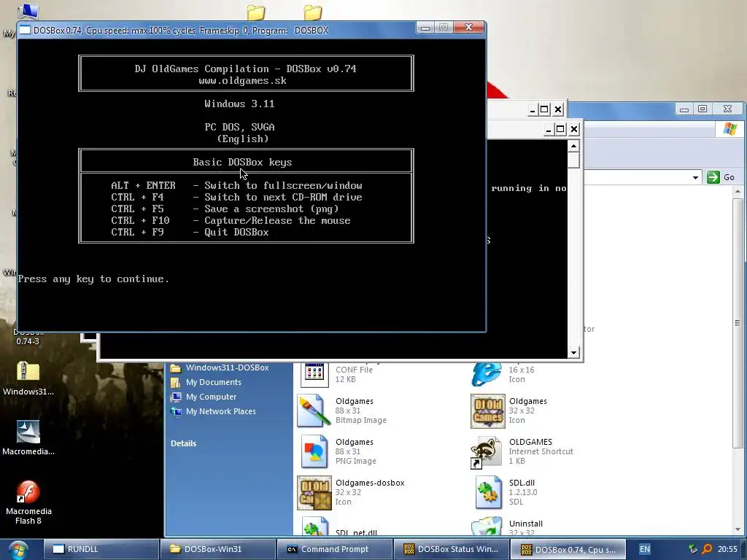Click the Explorer vertical scrollbar thumb
This screenshot has width=747, height=560.
coord(738,323)
